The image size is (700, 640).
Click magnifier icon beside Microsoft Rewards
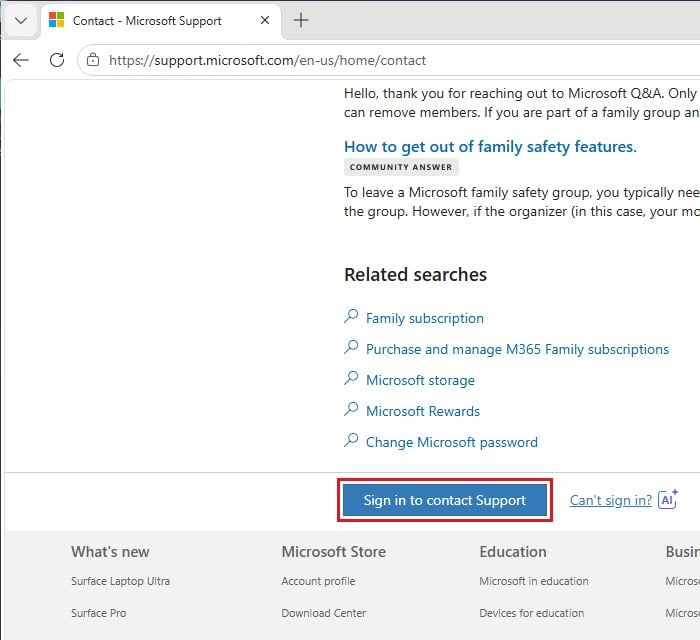[x=351, y=409]
